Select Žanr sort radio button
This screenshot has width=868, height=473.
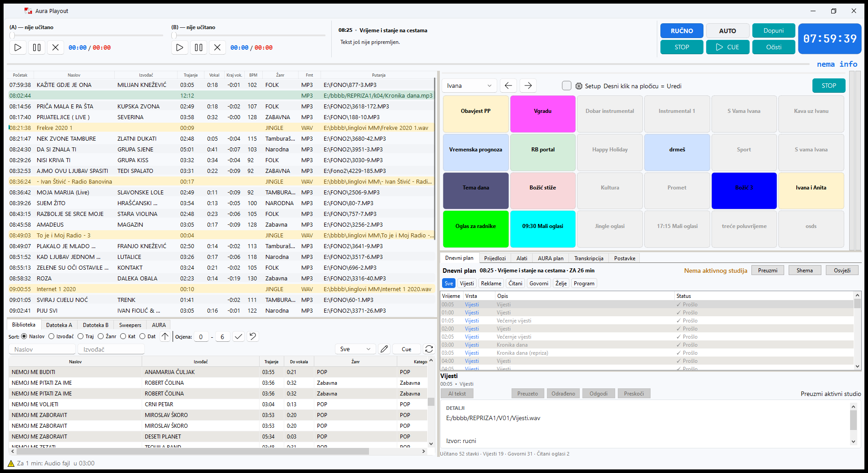[x=100, y=336]
